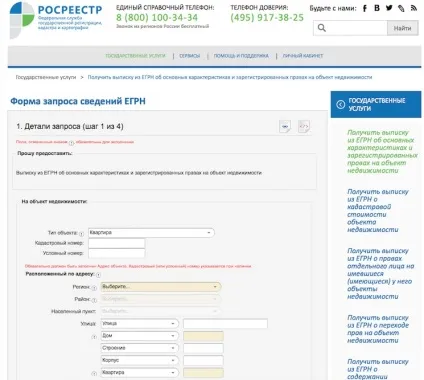This screenshot has width=424, height=380.
Task: Focus the apartment number field beside Квартира dropdown
Action: click(203, 373)
